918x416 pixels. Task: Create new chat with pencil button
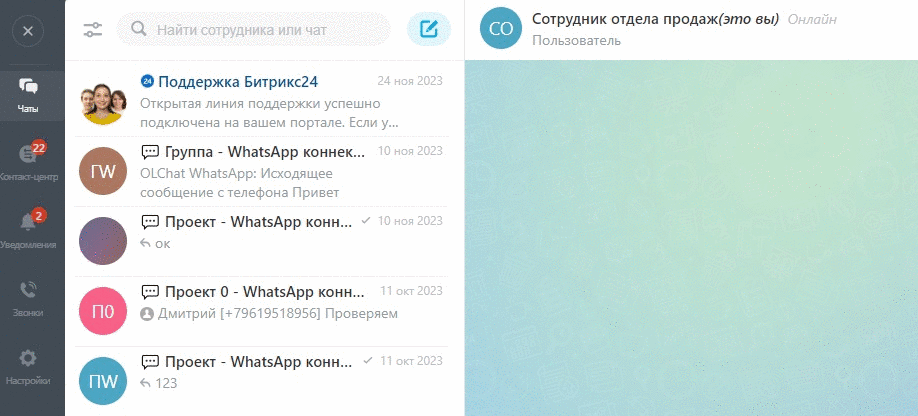point(429,29)
